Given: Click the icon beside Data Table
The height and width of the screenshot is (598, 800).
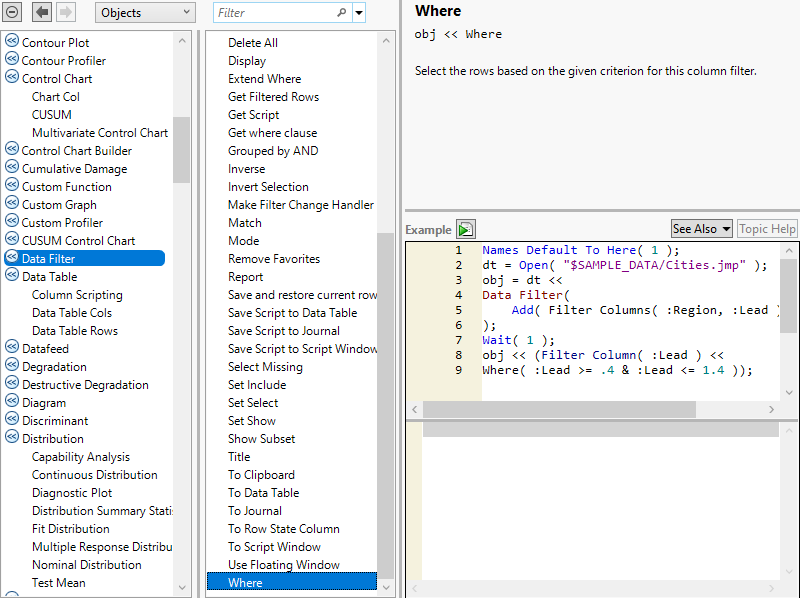Looking at the screenshot, I should [x=12, y=275].
